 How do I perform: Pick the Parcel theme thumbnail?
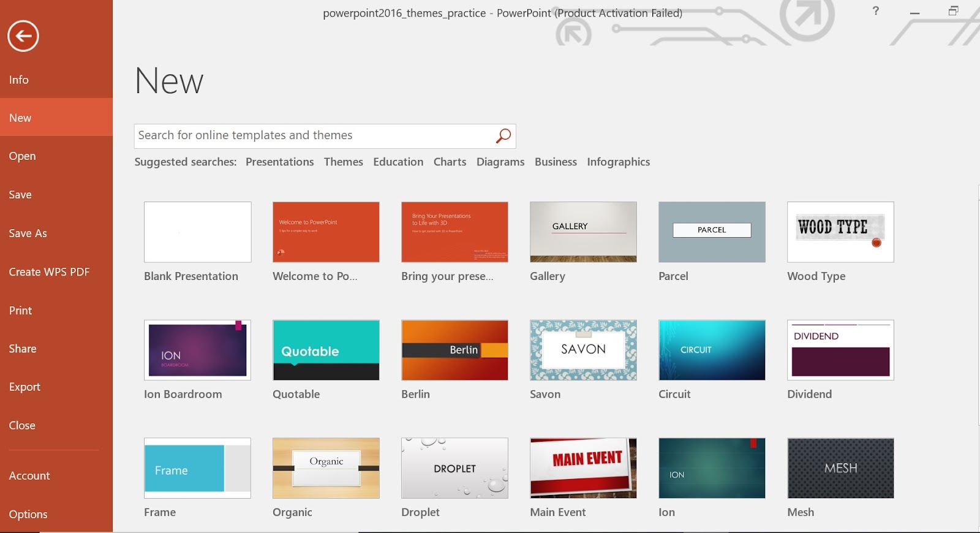point(712,232)
